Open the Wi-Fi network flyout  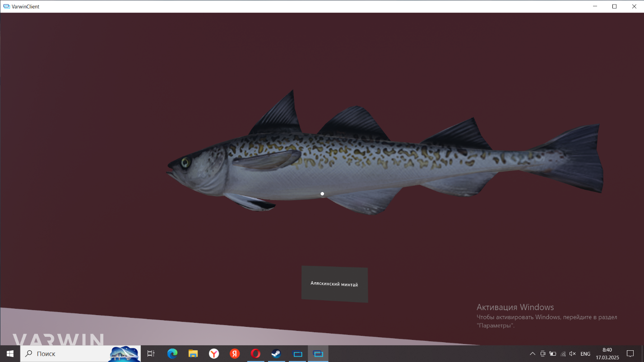click(563, 354)
